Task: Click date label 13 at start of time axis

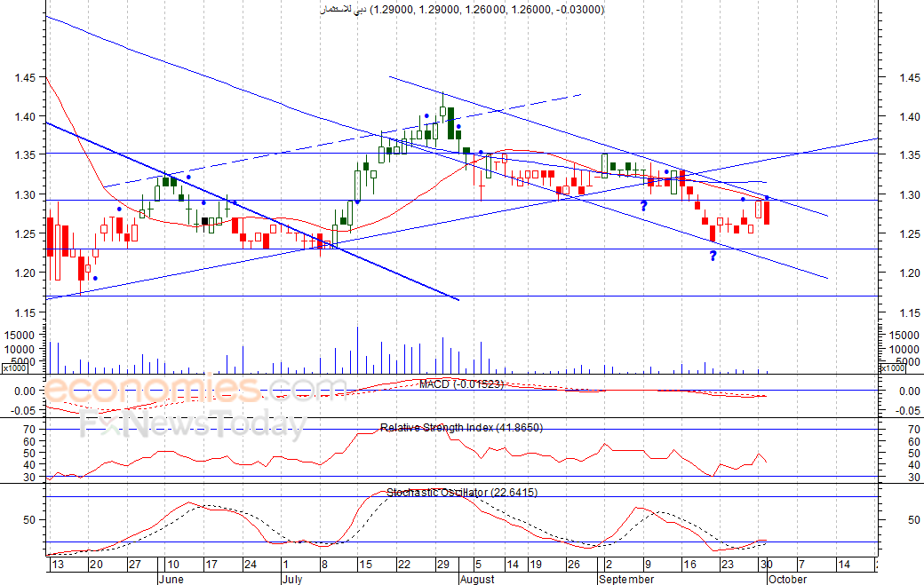Action: tap(57, 565)
